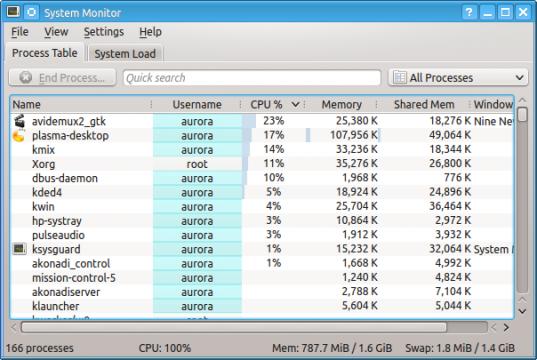Click the horizontal scrollbar right arrow
This screenshot has height=360, width=537.
coord(506,327)
